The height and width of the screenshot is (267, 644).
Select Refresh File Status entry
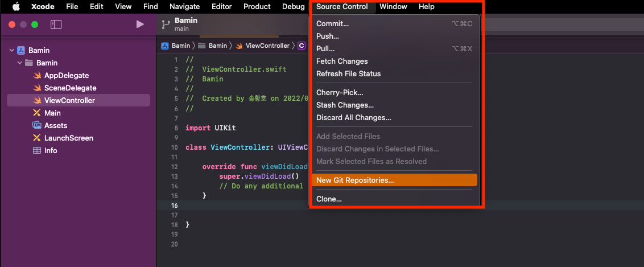click(x=394, y=74)
